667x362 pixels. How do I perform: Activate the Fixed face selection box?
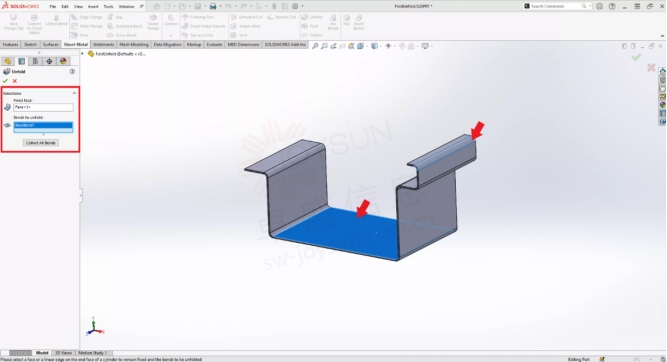click(43, 107)
